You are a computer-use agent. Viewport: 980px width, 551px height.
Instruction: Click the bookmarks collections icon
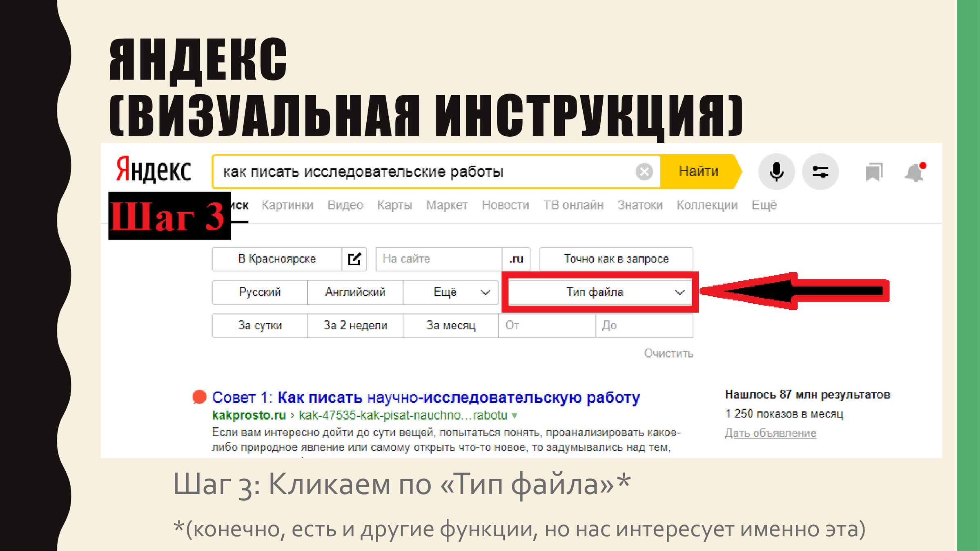874,172
